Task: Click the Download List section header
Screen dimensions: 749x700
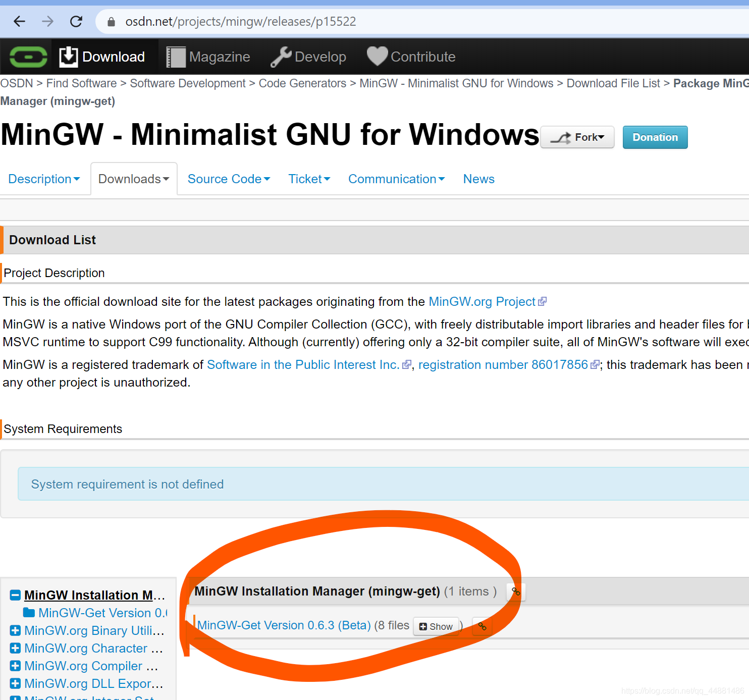Action: (375, 240)
